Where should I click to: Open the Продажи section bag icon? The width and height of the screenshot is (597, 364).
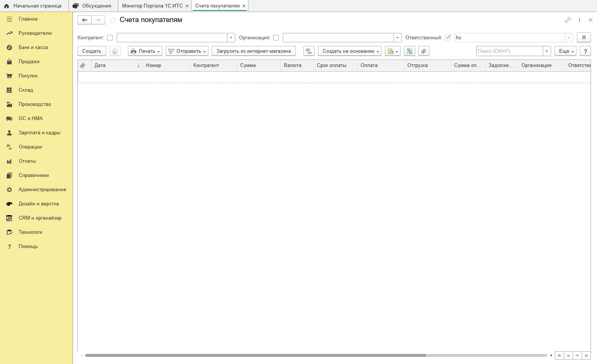9,62
